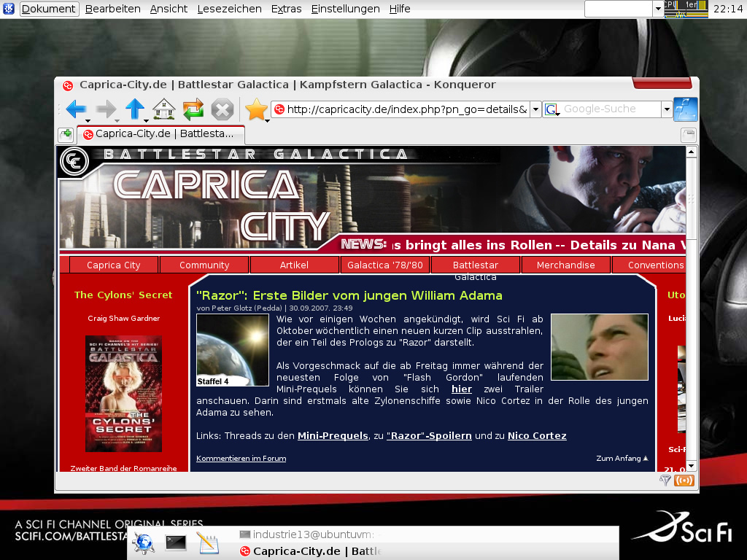Open the bookmark star dropdown arrow
The image size is (747, 560).
pos(267,120)
